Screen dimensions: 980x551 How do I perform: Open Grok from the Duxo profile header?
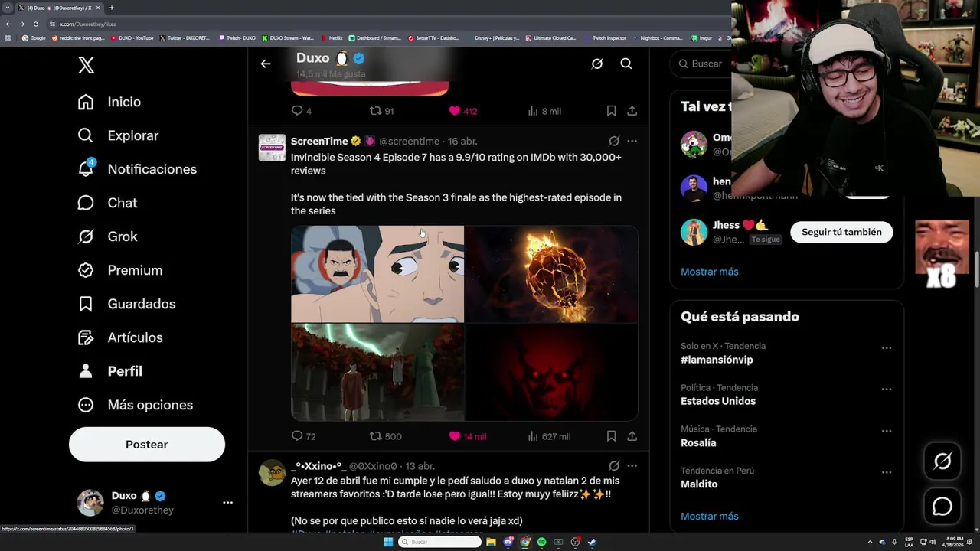pos(597,64)
